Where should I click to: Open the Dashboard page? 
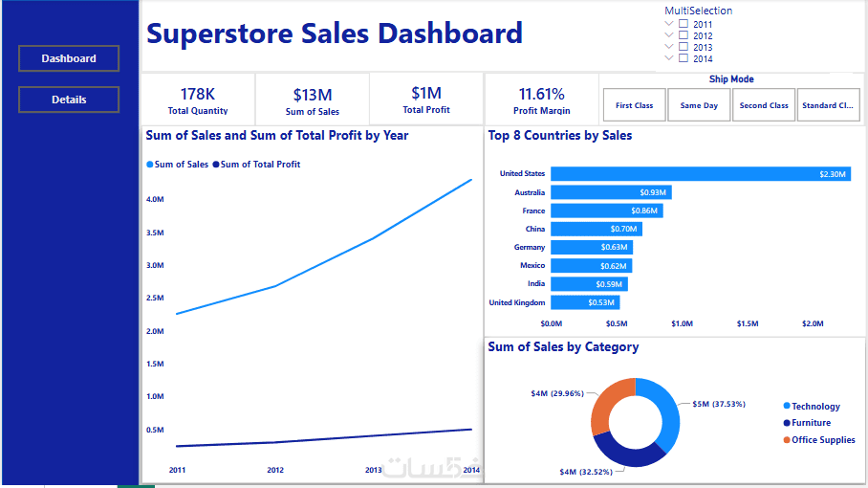click(x=69, y=58)
